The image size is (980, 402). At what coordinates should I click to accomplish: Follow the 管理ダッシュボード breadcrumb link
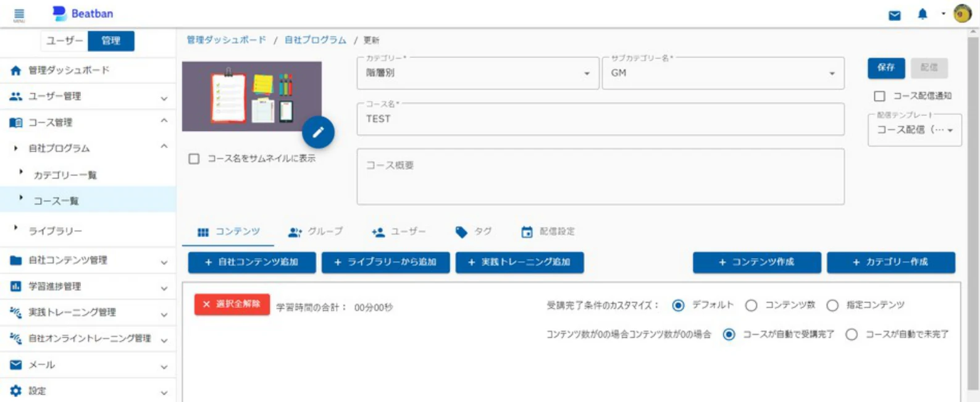click(226, 40)
